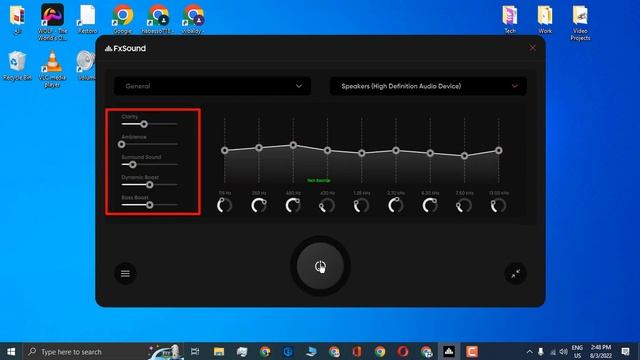Open Task View in the taskbar
640x360 pixels.
(195, 351)
